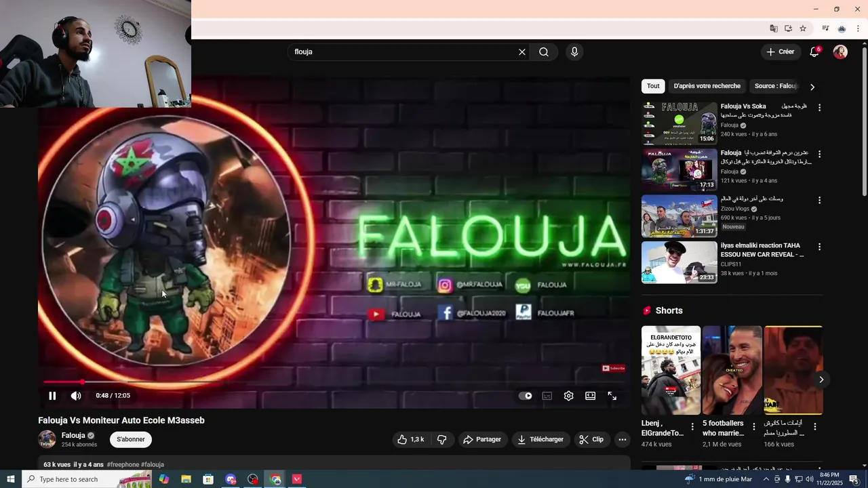Mute the video volume speaker icon

pos(76,396)
